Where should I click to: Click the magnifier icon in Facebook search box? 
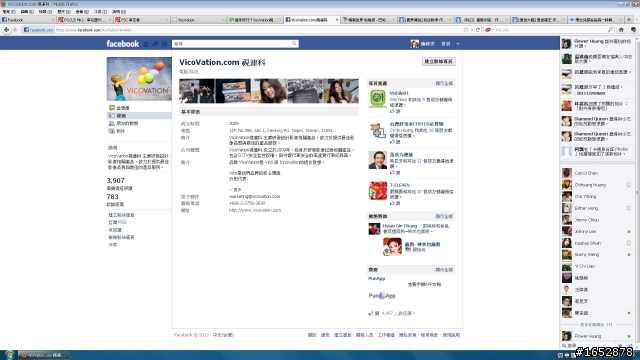[294, 43]
